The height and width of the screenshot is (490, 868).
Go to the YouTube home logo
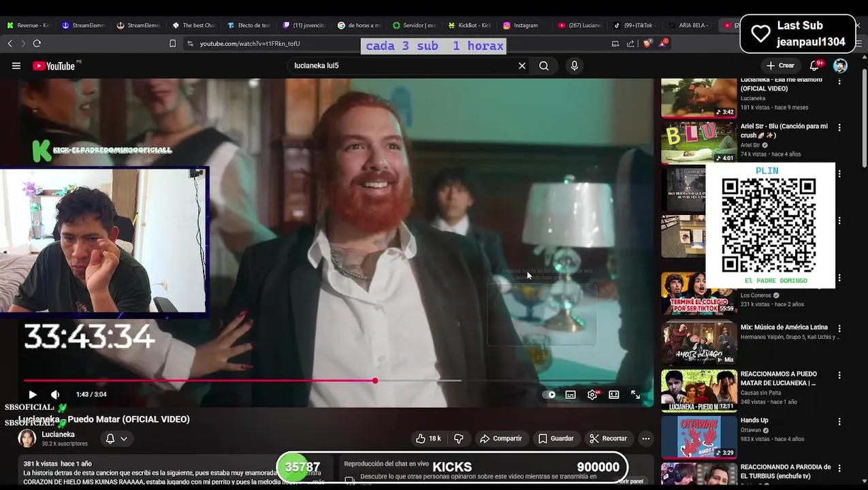pyautogui.click(x=54, y=66)
